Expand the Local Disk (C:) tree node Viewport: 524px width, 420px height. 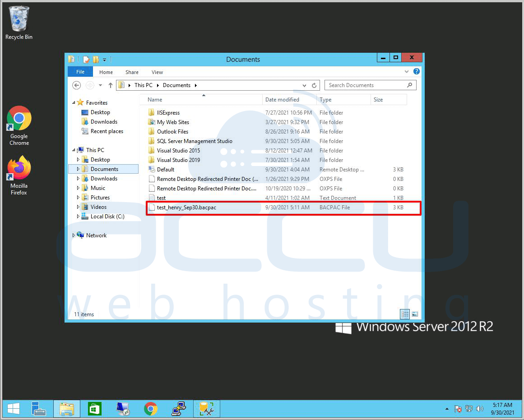(78, 217)
